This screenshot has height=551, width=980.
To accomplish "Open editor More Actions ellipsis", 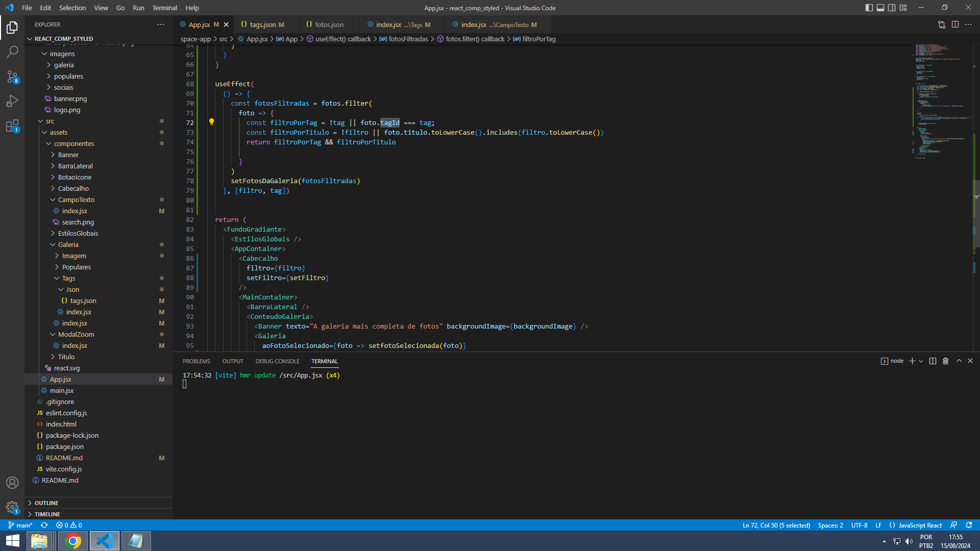I will click(x=968, y=24).
